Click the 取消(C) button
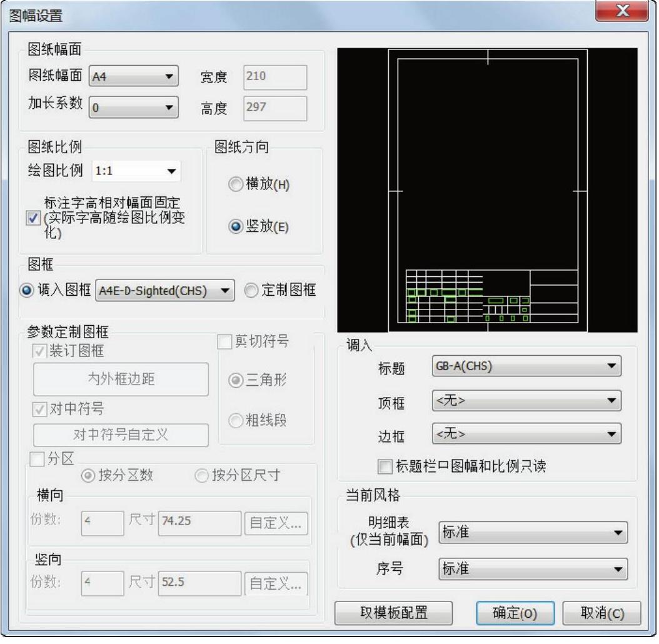Viewport: 659px width, 644px height. 602,613
